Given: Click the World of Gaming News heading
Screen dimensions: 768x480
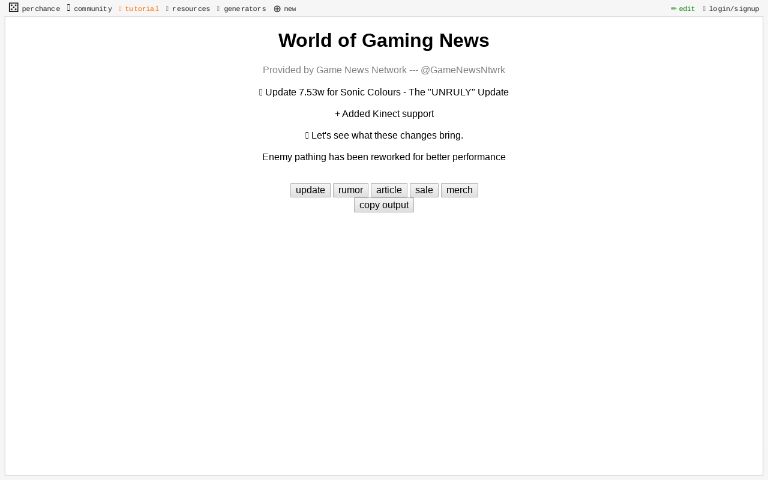Looking at the screenshot, I should pyautogui.click(x=384, y=40).
